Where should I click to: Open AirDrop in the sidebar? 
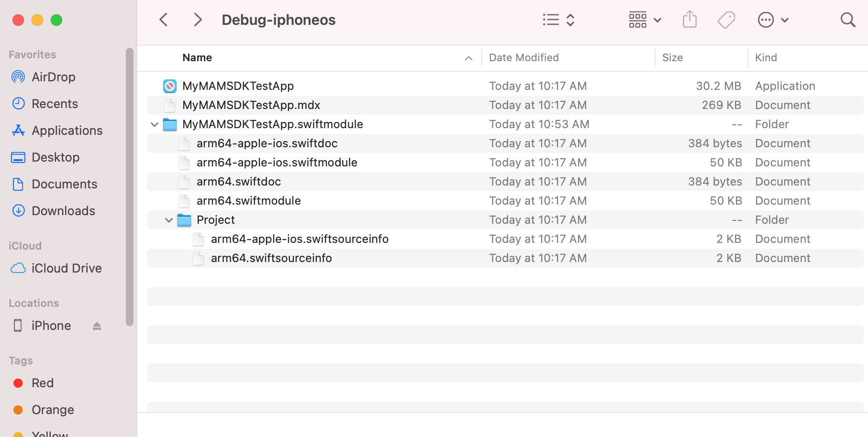tap(53, 77)
